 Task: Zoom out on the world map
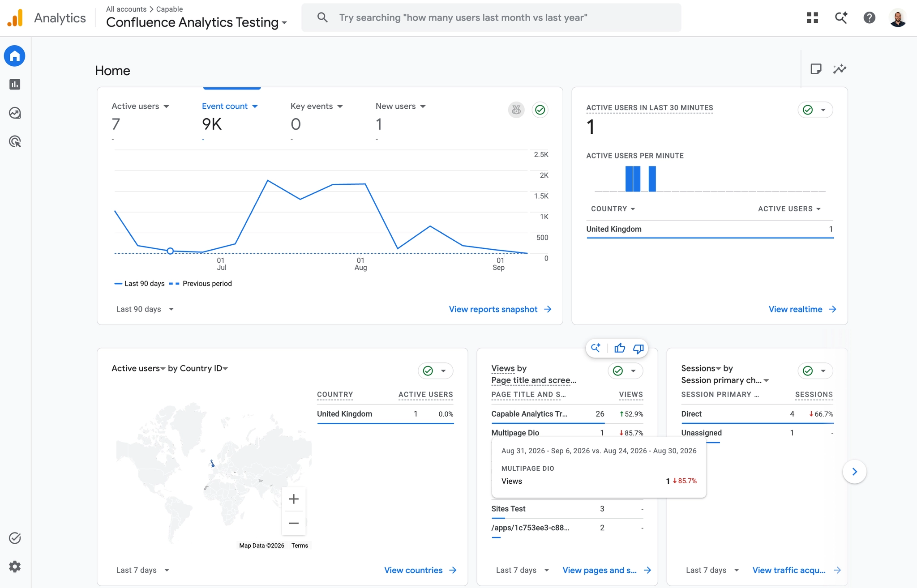pyautogui.click(x=294, y=523)
